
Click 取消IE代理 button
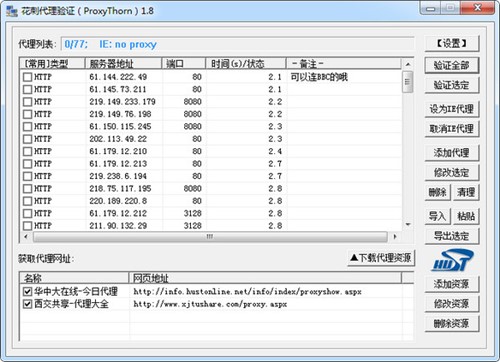tap(452, 129)
